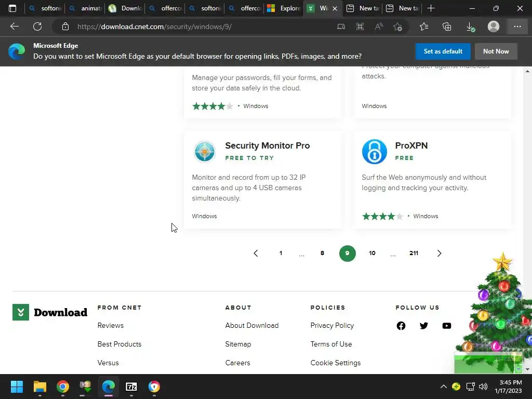Switch to first softonic tab
The image size is (532, 399).
click(46, 8)
